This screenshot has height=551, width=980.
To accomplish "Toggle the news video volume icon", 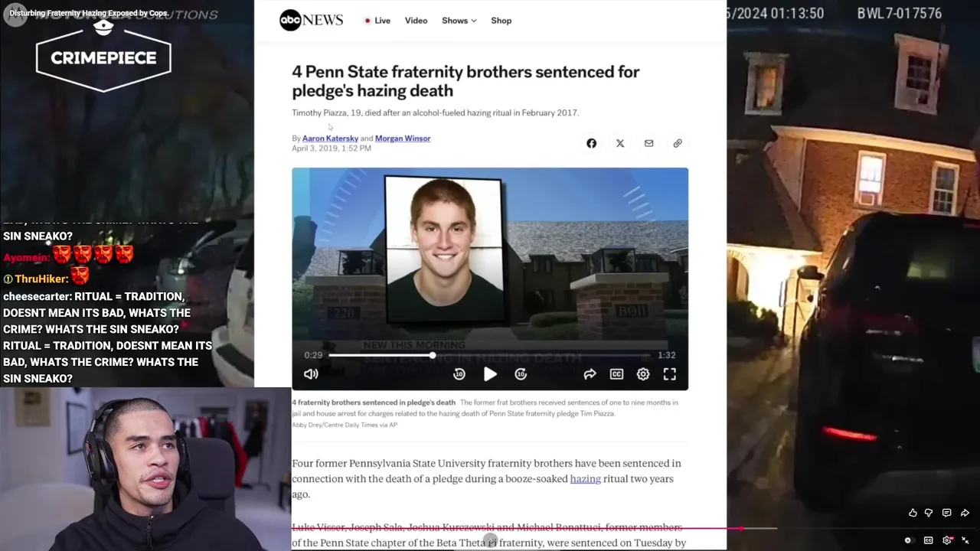I will (x=311, y=374).
